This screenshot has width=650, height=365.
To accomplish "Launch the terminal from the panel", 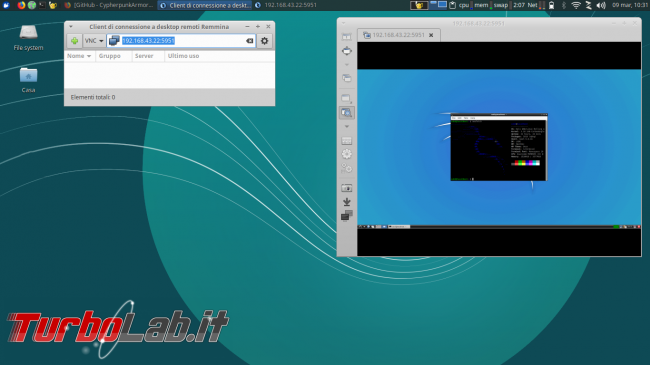I will (x=42, y=5).
